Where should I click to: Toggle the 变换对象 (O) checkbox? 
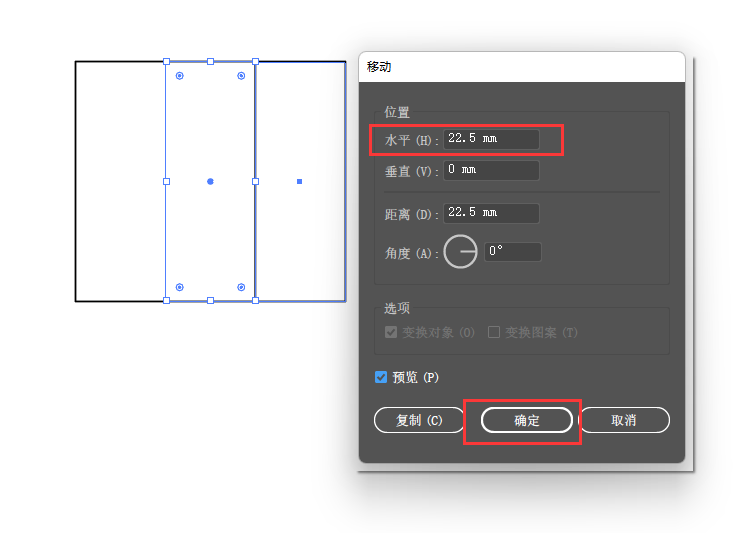391,332
